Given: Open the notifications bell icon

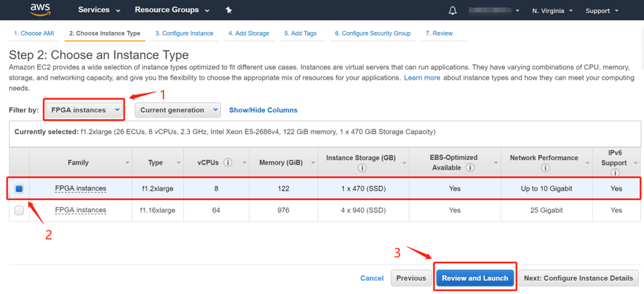Looking at the screenshot, I should 452,10.
